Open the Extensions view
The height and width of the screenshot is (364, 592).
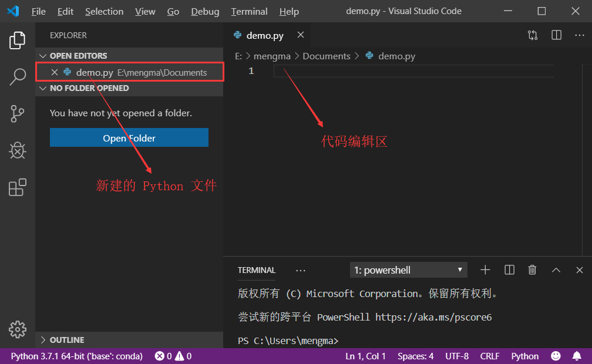tap(17, 187)
